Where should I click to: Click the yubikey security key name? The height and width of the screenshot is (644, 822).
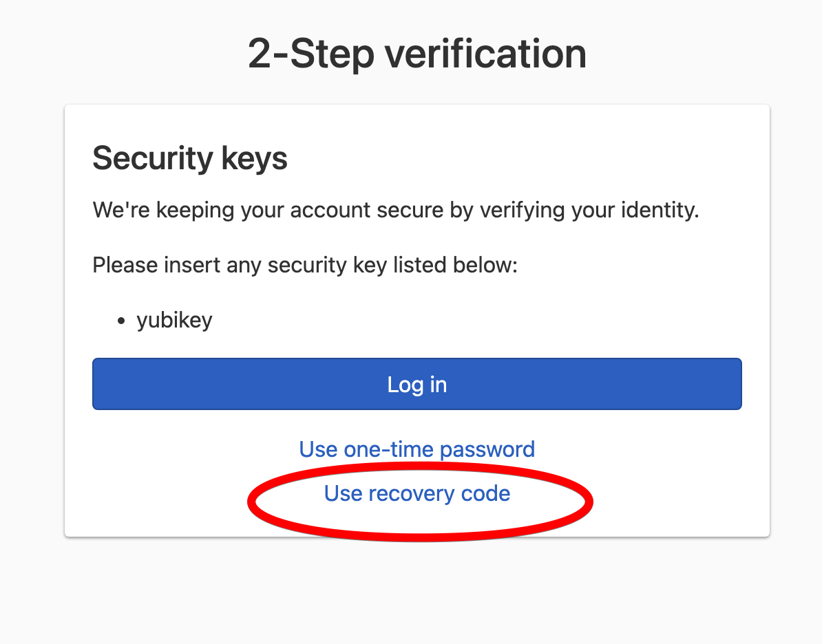[174, 319]
